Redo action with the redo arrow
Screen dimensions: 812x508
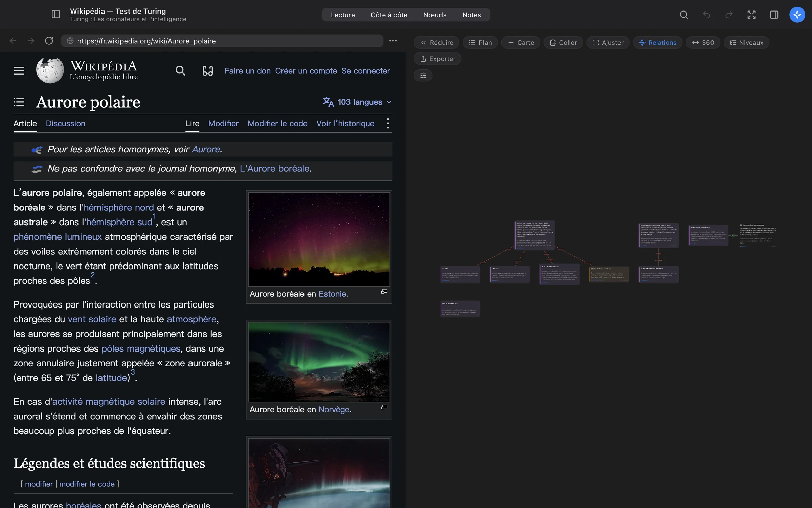click(x=729, y=15)
